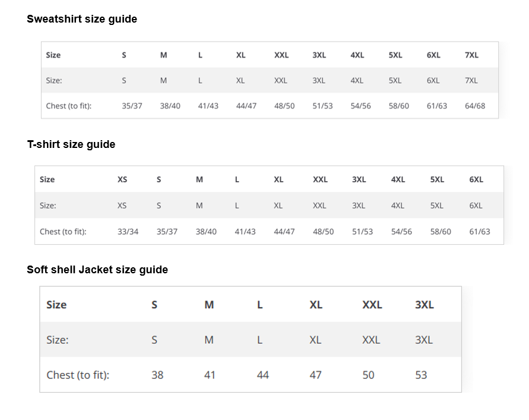Click T-shirt chest value 61/63
This screenshot has width=529, height=420.
click(480, 232)
